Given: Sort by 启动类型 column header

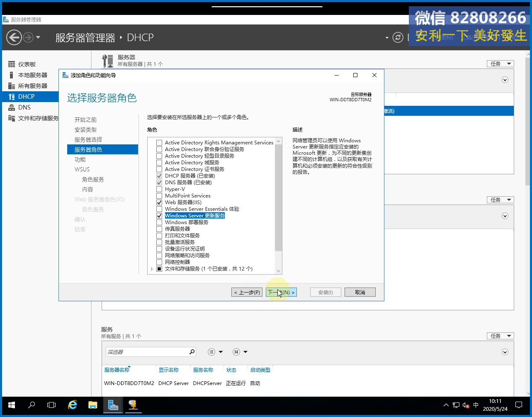Looking at the screenshot, I should pyautogui.click(x=260, y=370).
